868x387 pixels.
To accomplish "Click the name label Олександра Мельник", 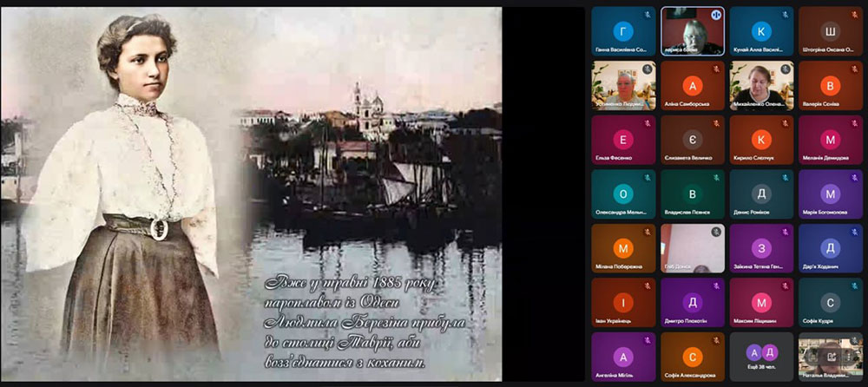I will (x=623, y=213).
